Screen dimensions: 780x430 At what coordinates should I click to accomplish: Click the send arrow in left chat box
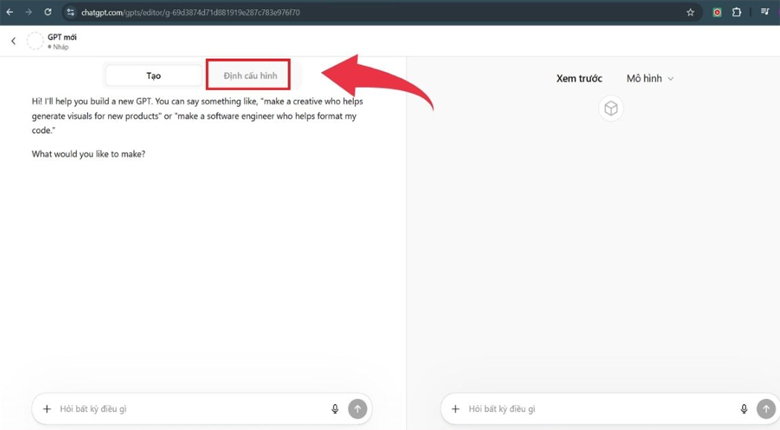pos(357,409)
